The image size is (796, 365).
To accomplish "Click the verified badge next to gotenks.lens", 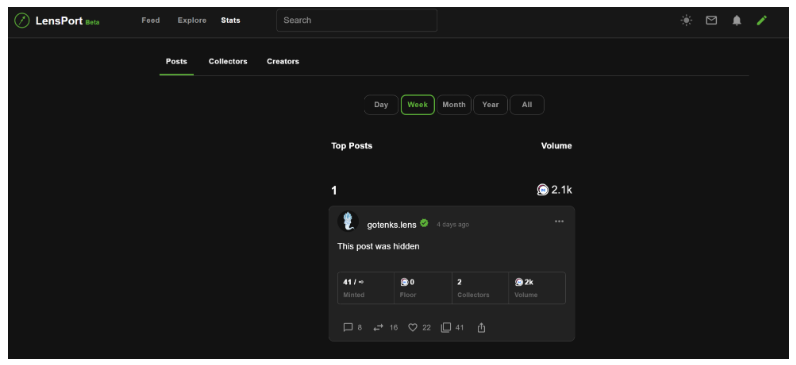I will (424, 223).
